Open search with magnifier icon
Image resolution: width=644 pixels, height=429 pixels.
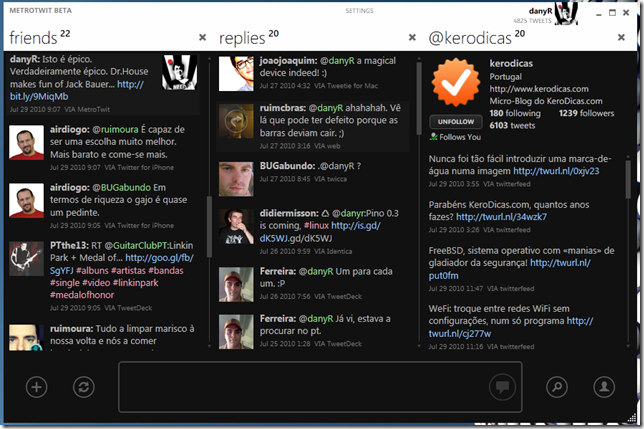tap(557, 387)
